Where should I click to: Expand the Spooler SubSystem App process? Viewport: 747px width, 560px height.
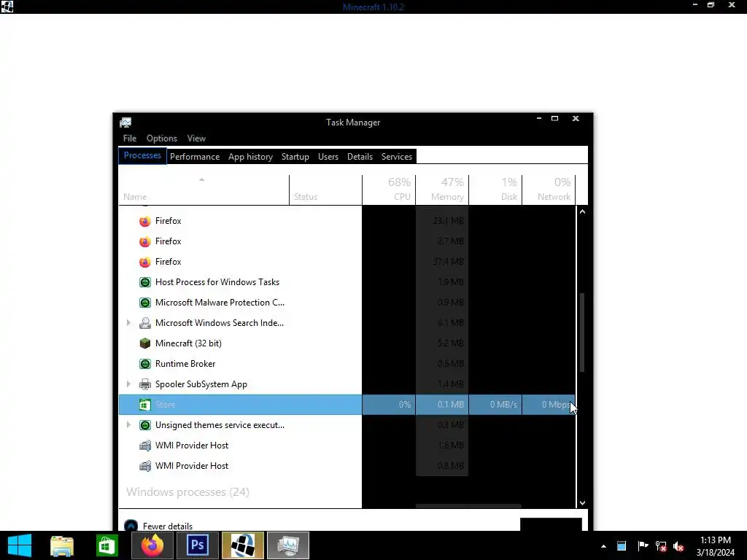pos(128,384)
